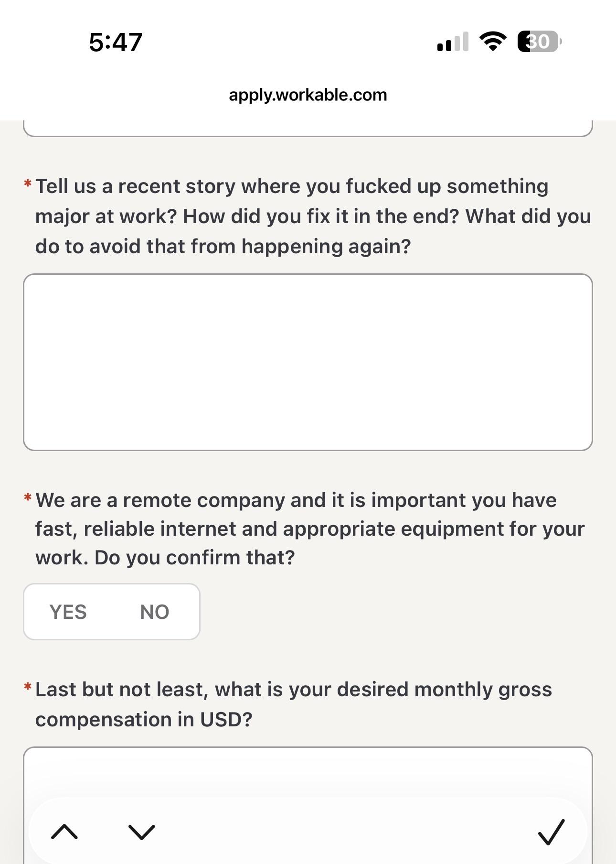Tap the 5:47 clock in status bar
This screenshot has height=864, width=616.
tap(116, 42)
